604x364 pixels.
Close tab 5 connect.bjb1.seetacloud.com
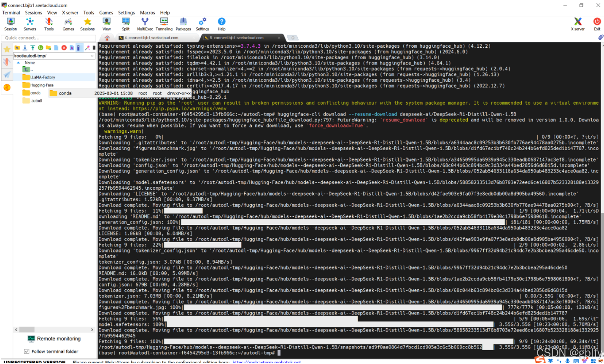click(x=279, y=38)
